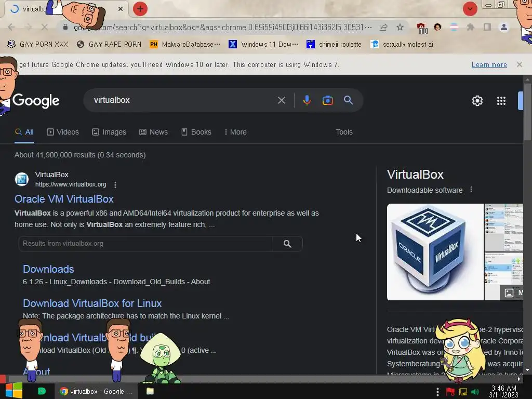Viewport: 532px width, 399px height.
Task: Start a voice search with the microphone
Action: [307, 100]
